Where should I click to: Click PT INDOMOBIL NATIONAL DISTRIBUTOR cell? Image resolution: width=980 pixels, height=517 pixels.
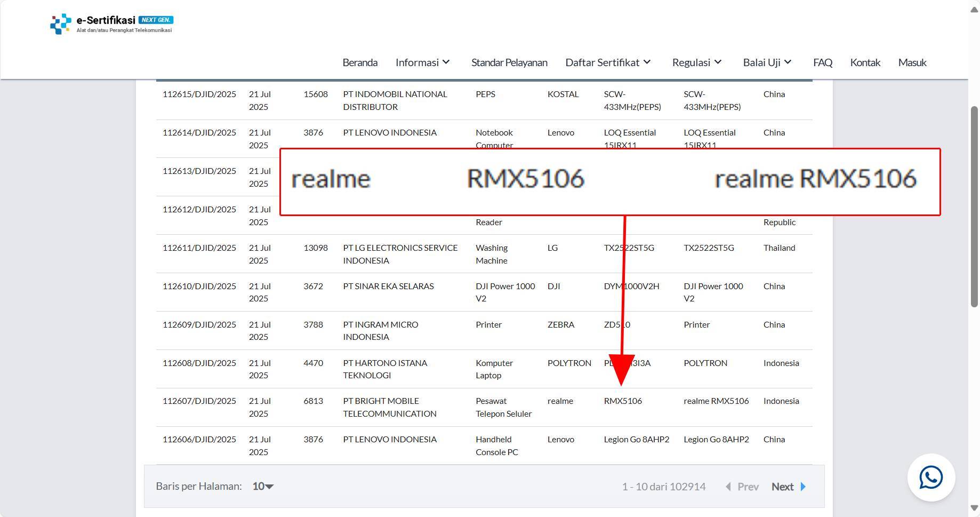coord(395,100)
